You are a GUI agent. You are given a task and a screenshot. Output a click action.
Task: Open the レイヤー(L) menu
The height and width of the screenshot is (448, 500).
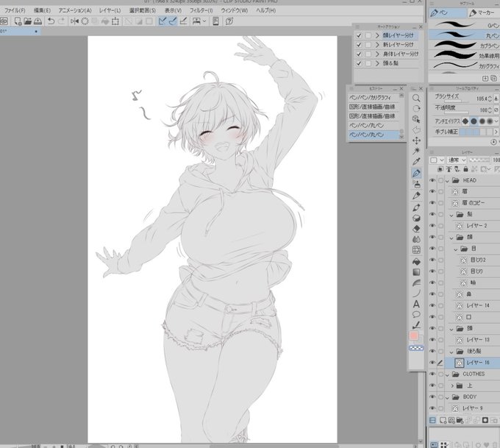(x=110, y=10)
